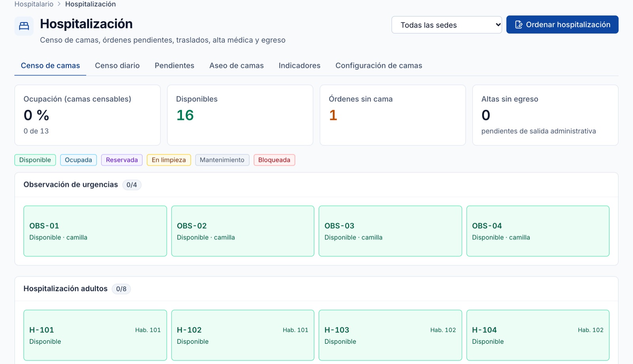
Task: Click the Bloqueada legend chip
Action: tap(274, 160)
